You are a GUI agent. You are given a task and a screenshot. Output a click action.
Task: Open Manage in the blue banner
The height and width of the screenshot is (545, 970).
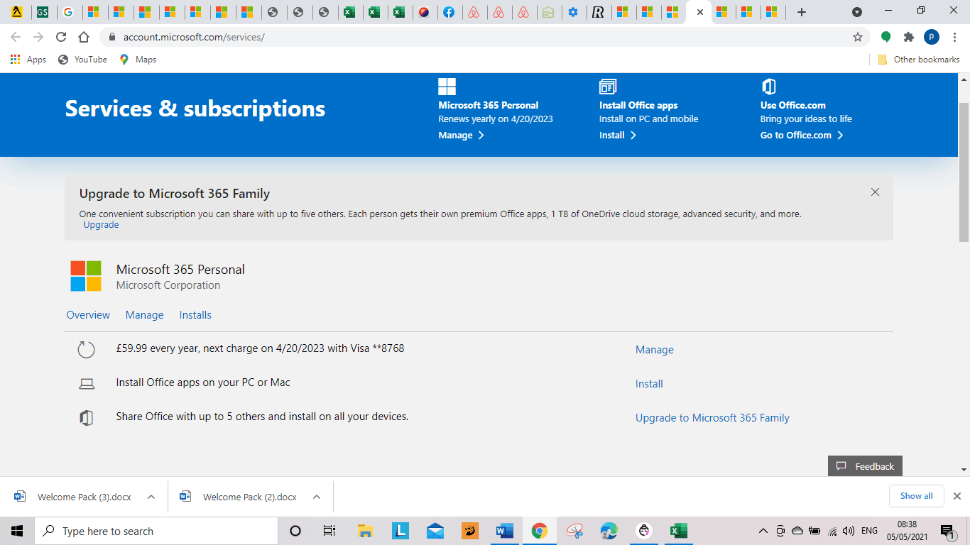[x=461, y=135]
